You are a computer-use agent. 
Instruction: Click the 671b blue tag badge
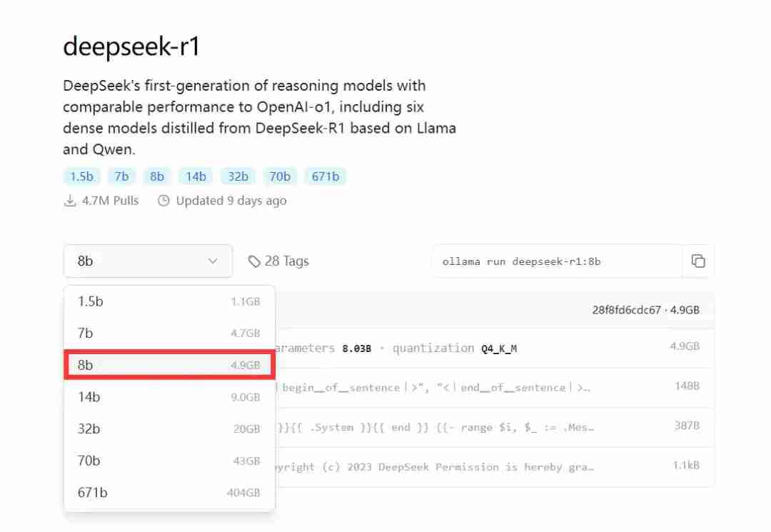(325, 176)
